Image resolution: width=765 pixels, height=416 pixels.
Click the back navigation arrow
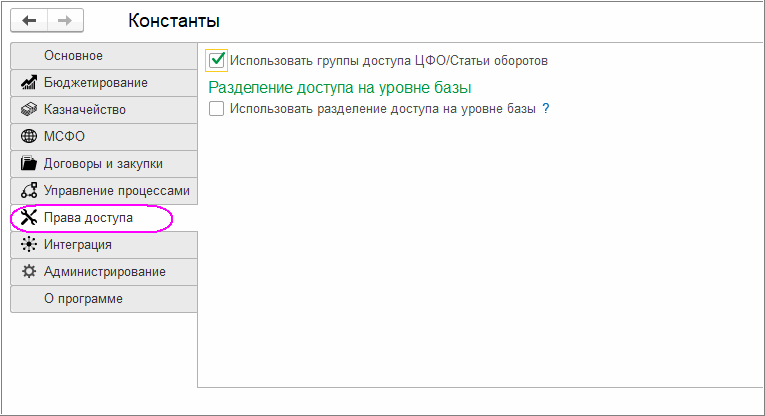29,20
